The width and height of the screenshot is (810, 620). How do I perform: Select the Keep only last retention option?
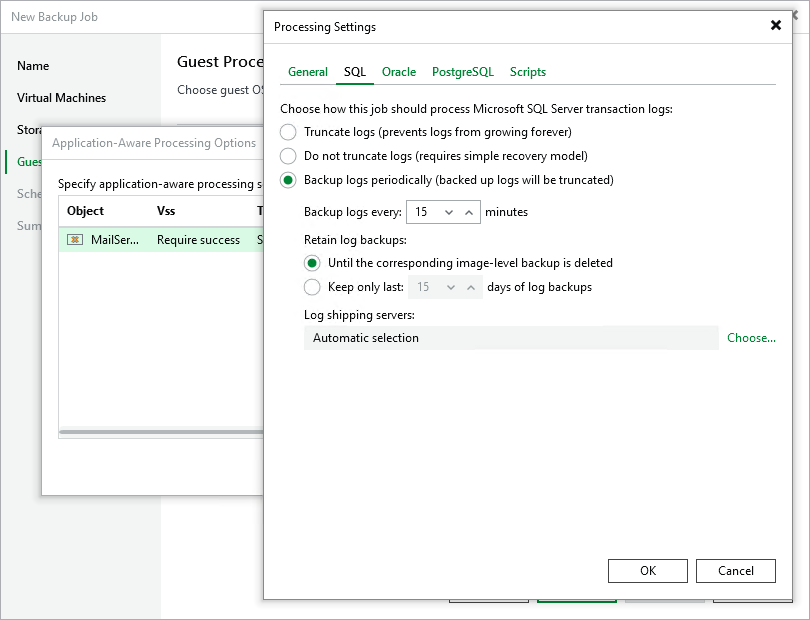click(313, 287)
